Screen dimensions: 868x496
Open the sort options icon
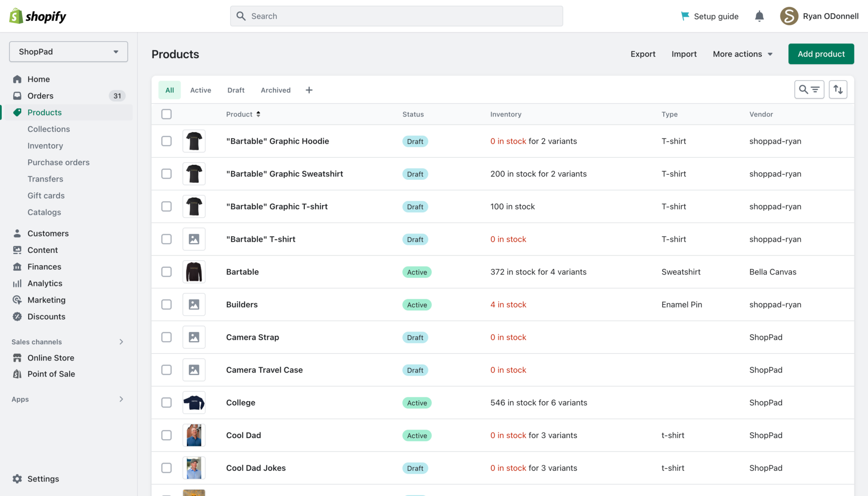click(x=838, y=89)
